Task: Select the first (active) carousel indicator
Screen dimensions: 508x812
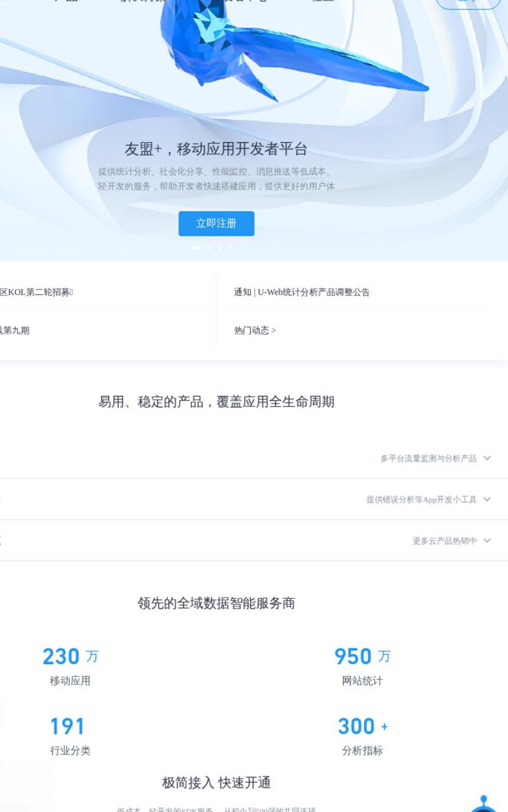Action: pyautogui.click(x=196, y=248)
